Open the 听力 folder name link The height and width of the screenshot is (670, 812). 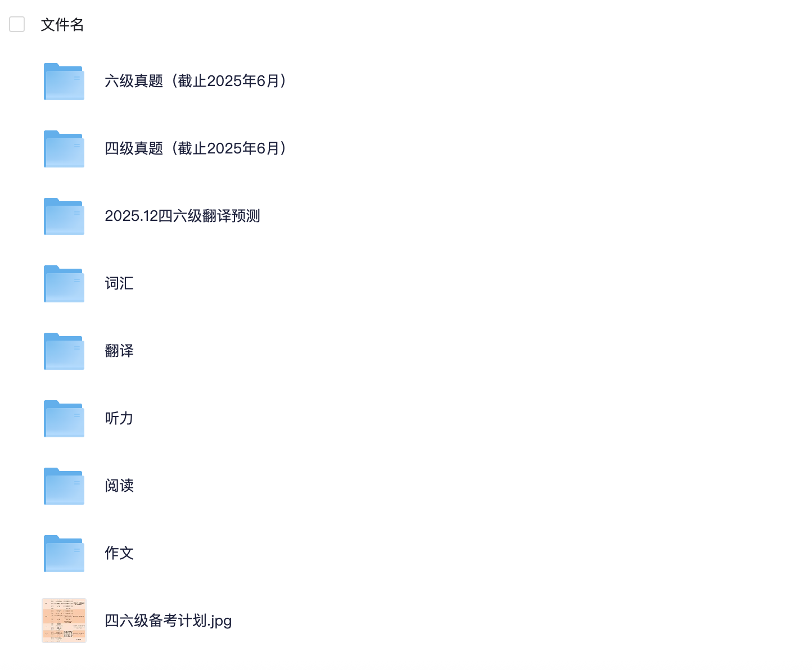tap(119, 418)
